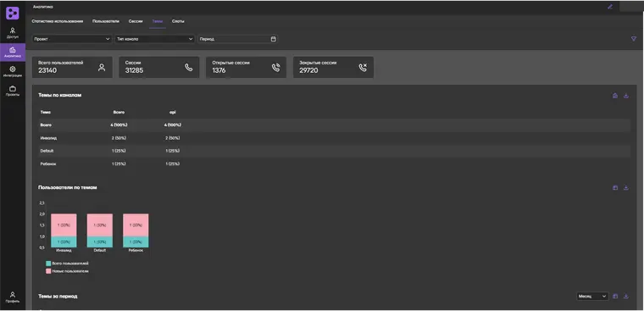Click the user icon in Всего пользователей card
The height and width of the screenshot is (311, 644).
pyautogui.click(x=102, y=68)
